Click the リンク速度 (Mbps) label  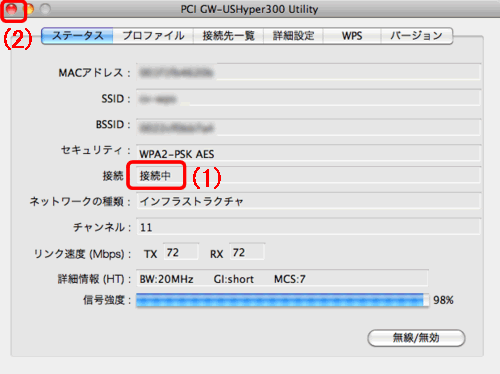pos(82,254)
